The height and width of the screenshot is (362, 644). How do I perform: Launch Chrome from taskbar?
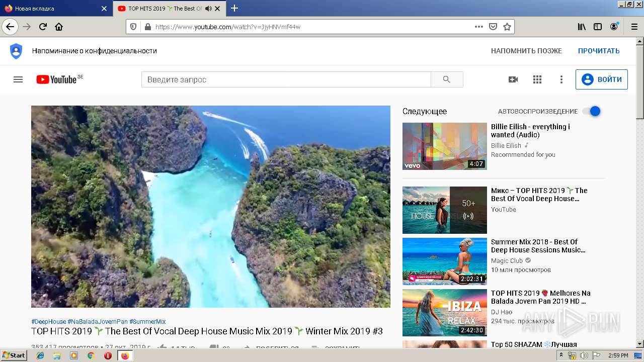click(x=91, y=355)
